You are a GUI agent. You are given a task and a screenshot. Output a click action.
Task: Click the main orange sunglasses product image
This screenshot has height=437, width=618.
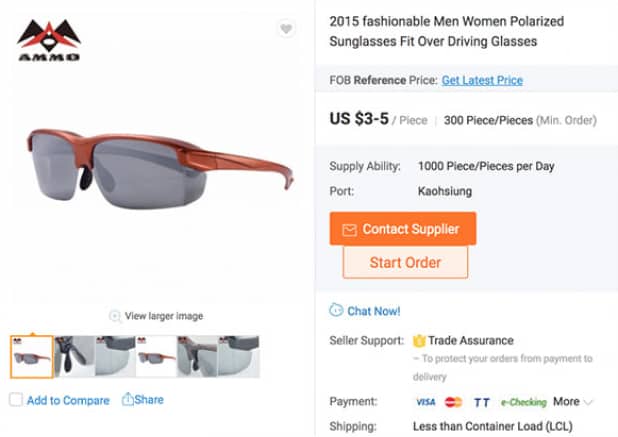coord(160,165)
